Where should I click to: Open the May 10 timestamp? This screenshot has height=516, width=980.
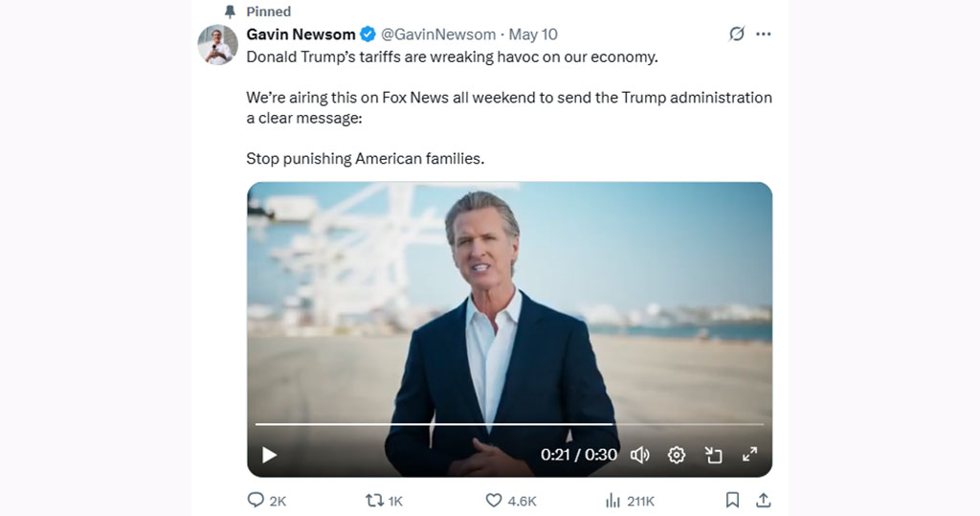[533, 34]
